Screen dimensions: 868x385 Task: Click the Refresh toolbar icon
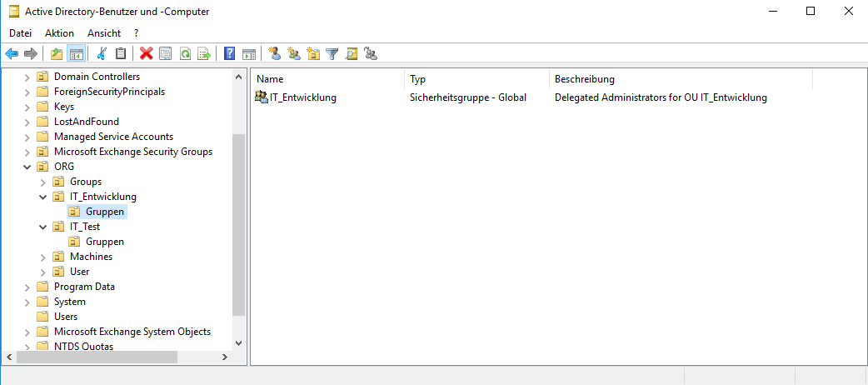185,54
